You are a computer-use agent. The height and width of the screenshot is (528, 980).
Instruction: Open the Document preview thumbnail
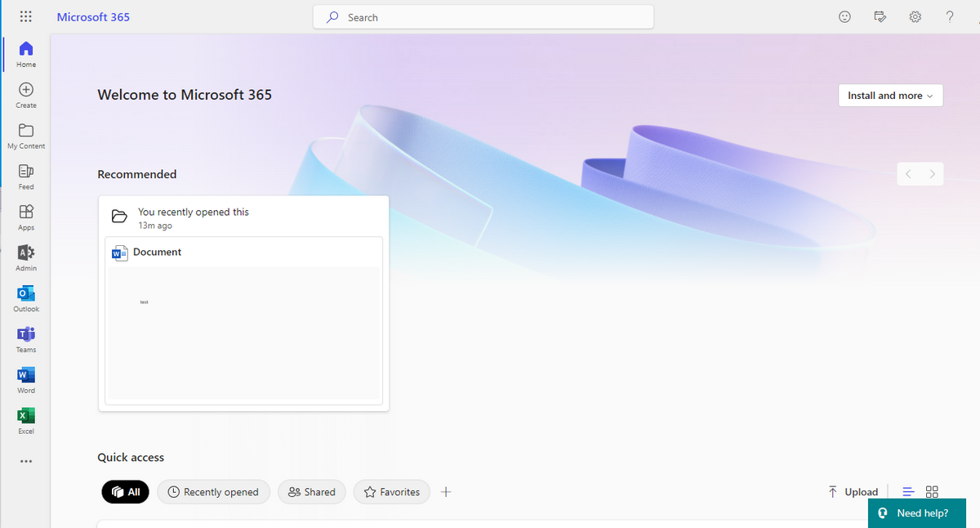pyautogui.click(x=244, y=333)
